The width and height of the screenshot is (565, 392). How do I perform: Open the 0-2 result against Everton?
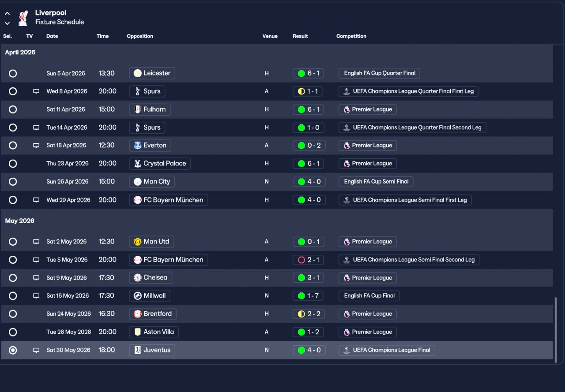pos(309,146)
